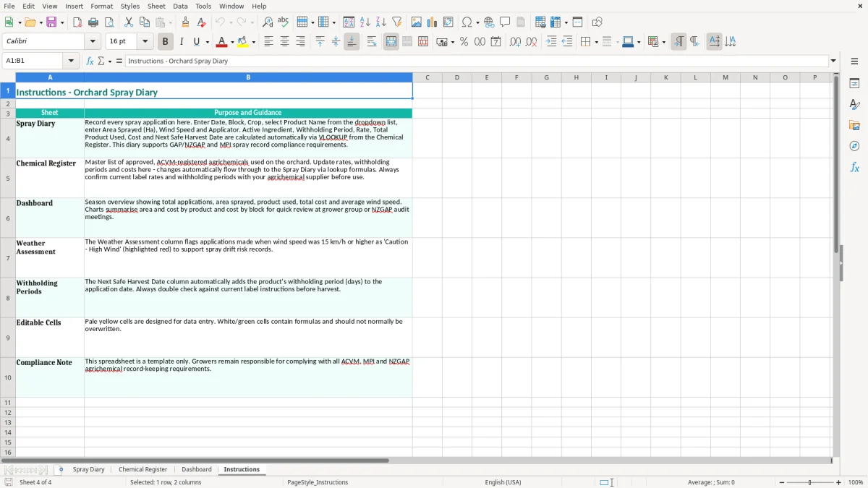Click the sidebar settings hamburger button
The width and height of the screenshot is (868, 488).
click(854, 61)
